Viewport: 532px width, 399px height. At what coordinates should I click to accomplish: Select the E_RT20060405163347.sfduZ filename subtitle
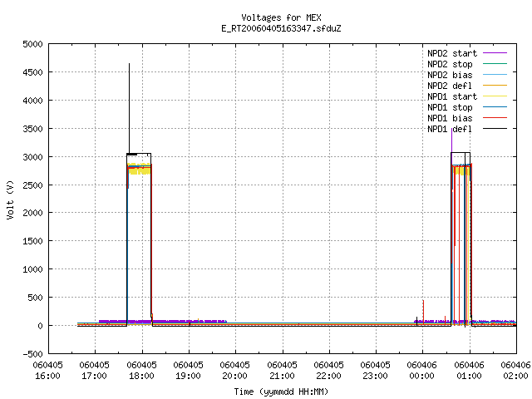tap(281, 28)
